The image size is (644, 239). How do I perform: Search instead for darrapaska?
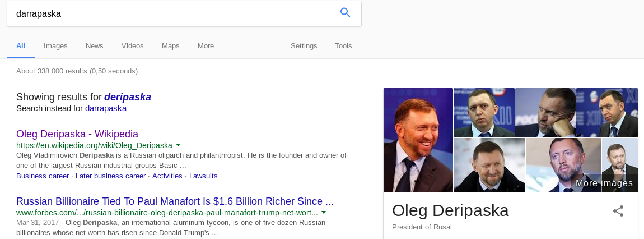[x=106, y=108]
